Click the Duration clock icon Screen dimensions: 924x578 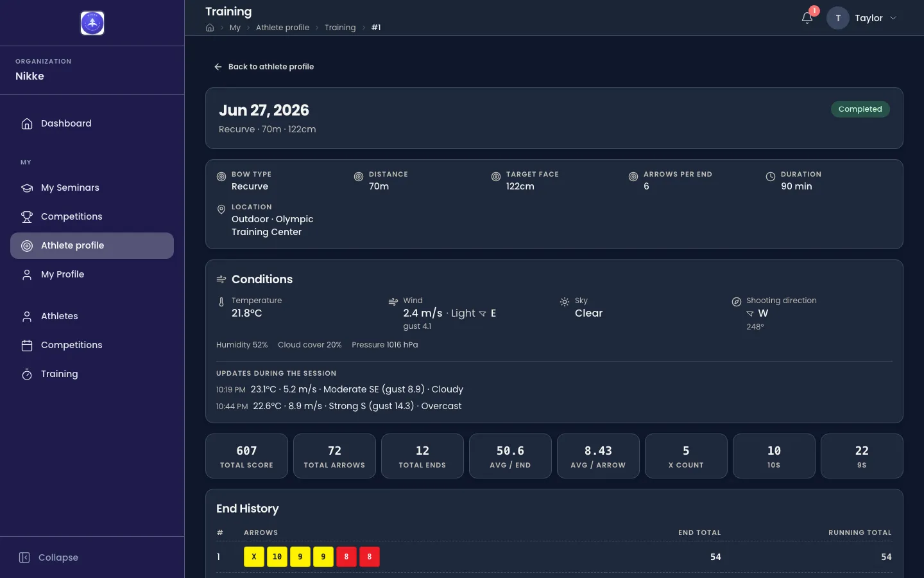[771, 177]
